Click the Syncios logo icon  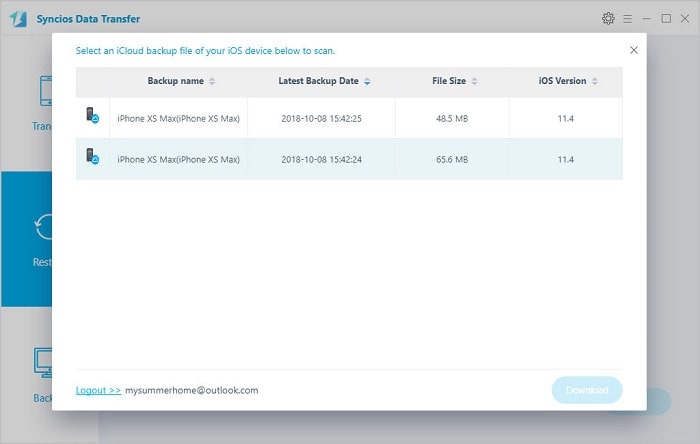[x=19, y=19]
